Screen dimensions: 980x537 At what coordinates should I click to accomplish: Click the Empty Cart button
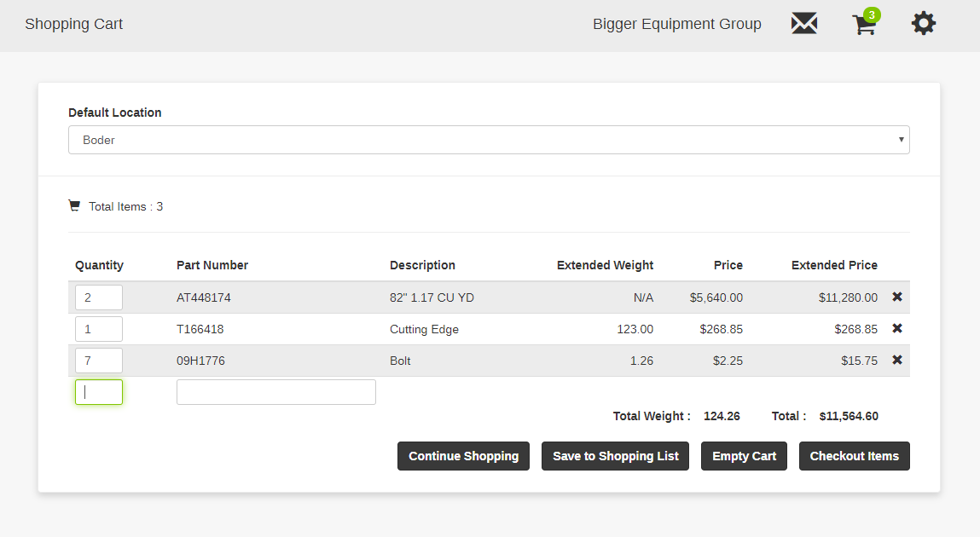(x=744, y=456)
